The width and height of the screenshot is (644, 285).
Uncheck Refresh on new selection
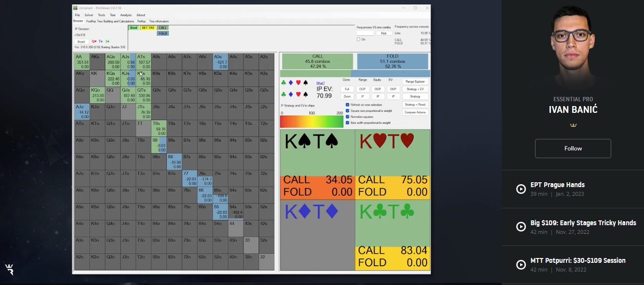[348, 105]
